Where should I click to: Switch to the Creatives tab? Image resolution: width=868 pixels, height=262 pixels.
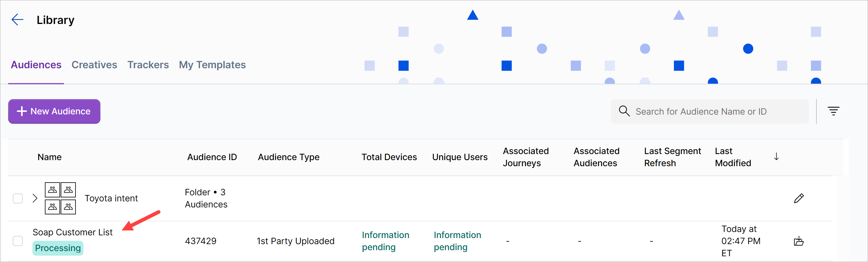coord(94,65)
